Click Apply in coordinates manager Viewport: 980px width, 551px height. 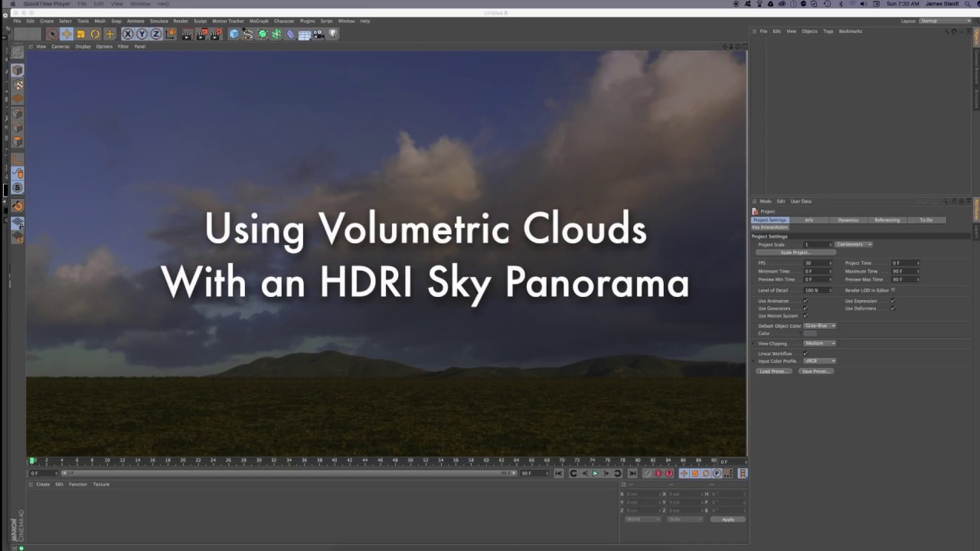pyautogui.click(x=728, y=520)
